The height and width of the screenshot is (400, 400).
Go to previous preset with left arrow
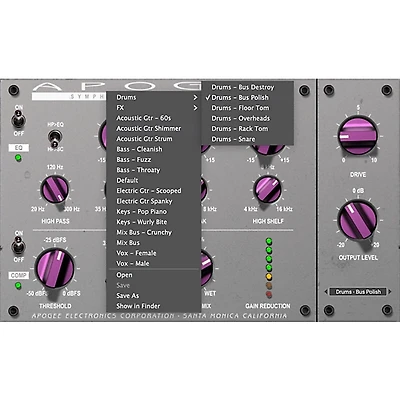326,292
